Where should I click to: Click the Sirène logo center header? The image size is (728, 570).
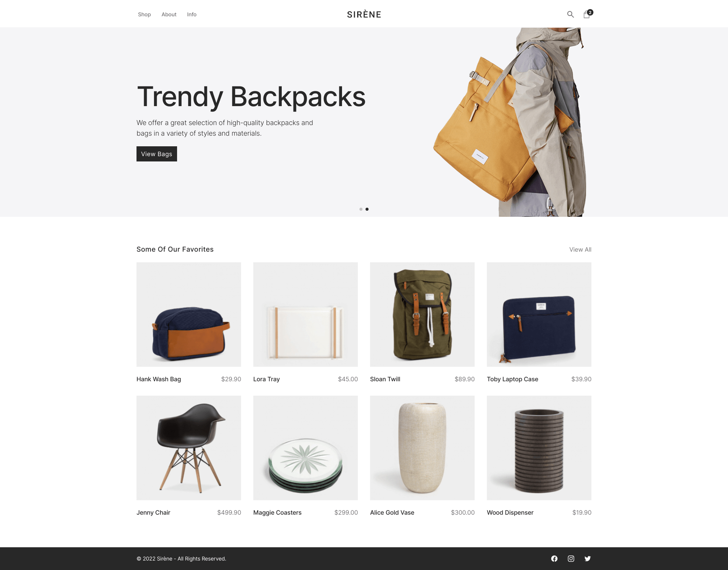[x=364, y=14]
